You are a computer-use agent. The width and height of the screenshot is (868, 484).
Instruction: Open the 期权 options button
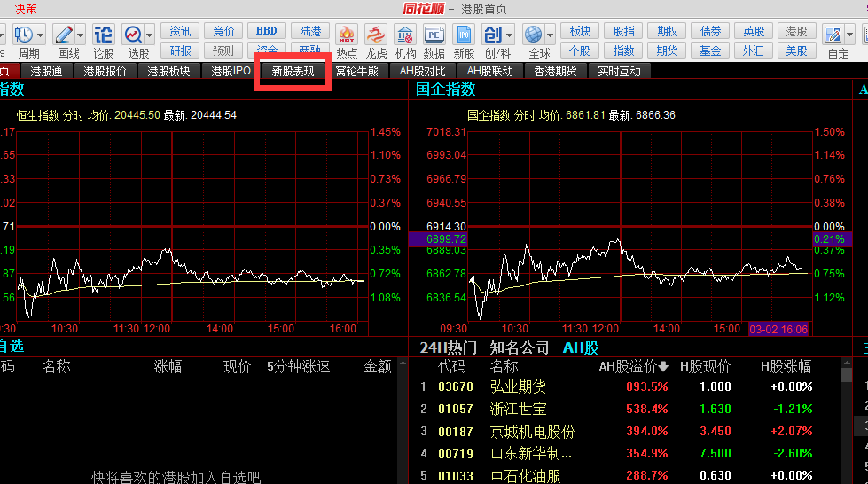pos(667,31)
